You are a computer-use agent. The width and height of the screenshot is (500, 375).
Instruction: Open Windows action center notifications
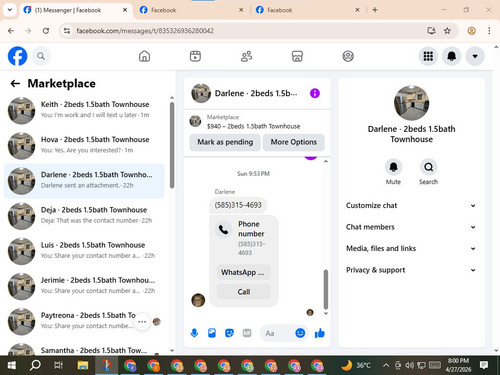pos(484,365)
